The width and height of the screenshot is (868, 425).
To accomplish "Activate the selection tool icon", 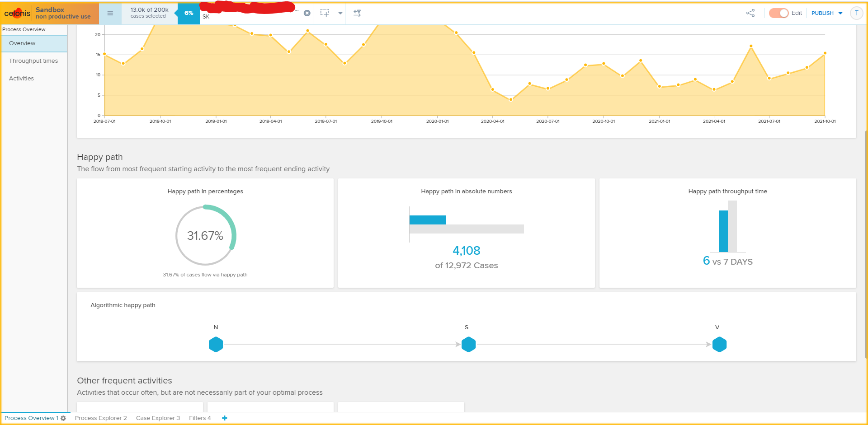I will [x=325, y=13].
